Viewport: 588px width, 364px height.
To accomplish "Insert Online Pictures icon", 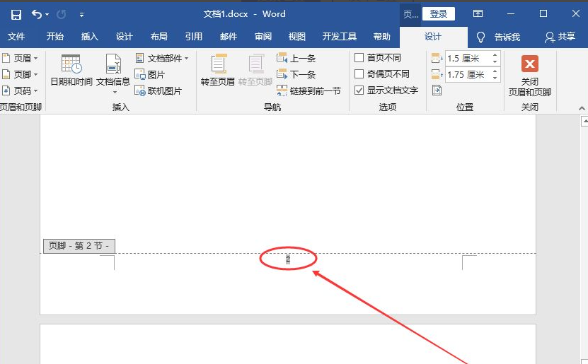I will pos(140,90).
